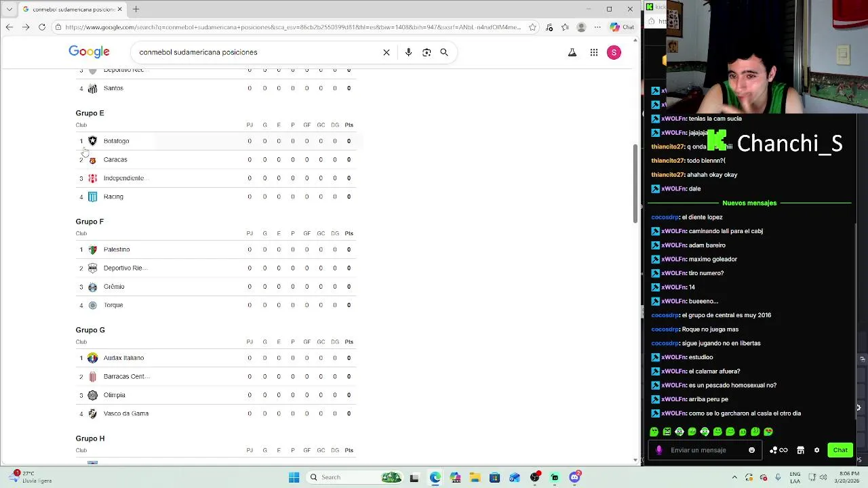Open Task View on taskbar
868x488 pixels.
tap(414, 477)
